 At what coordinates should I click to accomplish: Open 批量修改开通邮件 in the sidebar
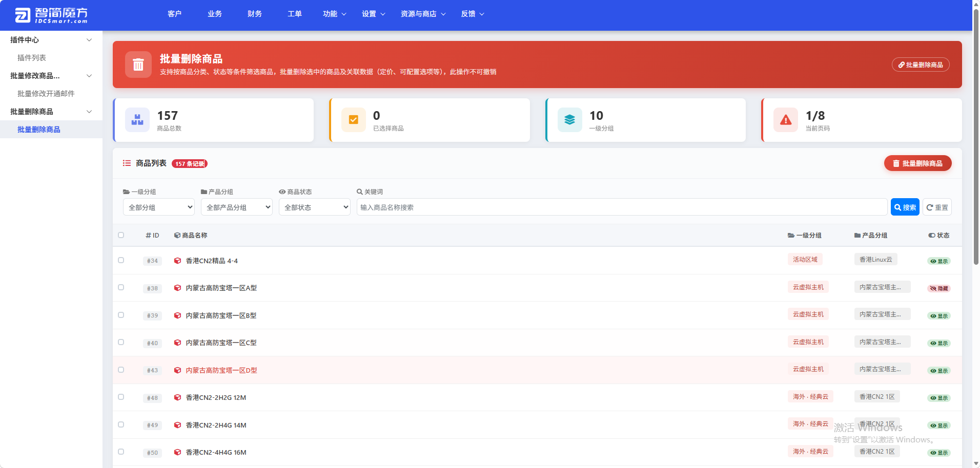coord(46,94)
